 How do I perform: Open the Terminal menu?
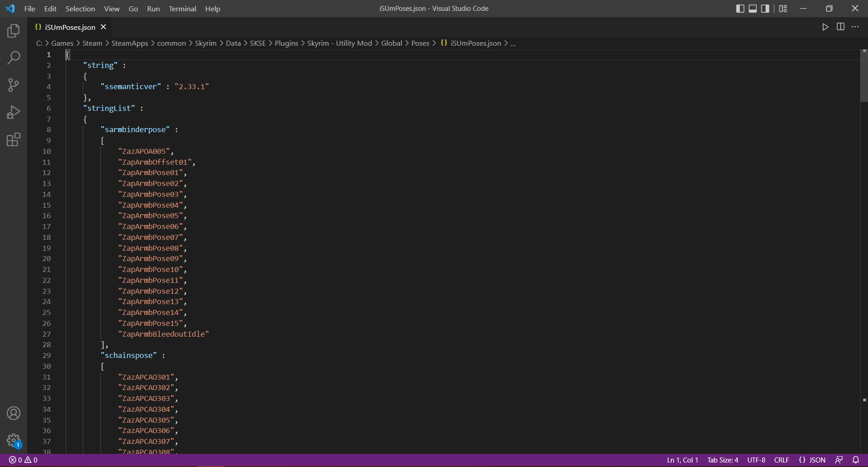pyautogui.click(x=182, y=9)
